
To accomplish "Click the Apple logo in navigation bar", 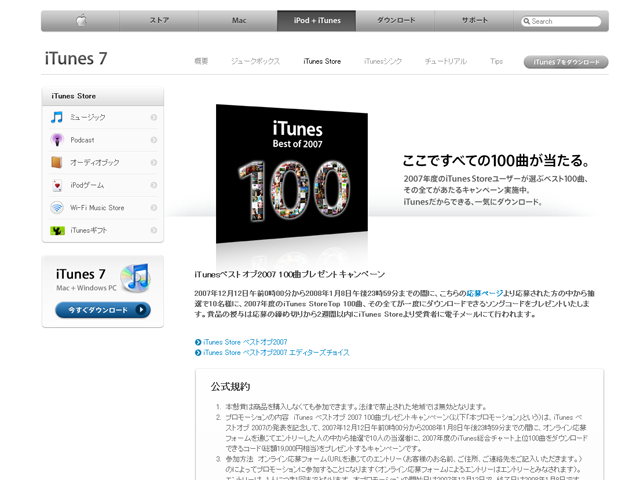I will [82, 20].
